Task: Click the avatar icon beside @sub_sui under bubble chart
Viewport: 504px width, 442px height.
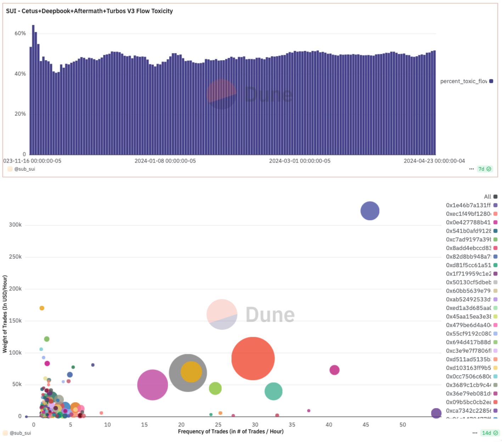Action: click(5, 433)
